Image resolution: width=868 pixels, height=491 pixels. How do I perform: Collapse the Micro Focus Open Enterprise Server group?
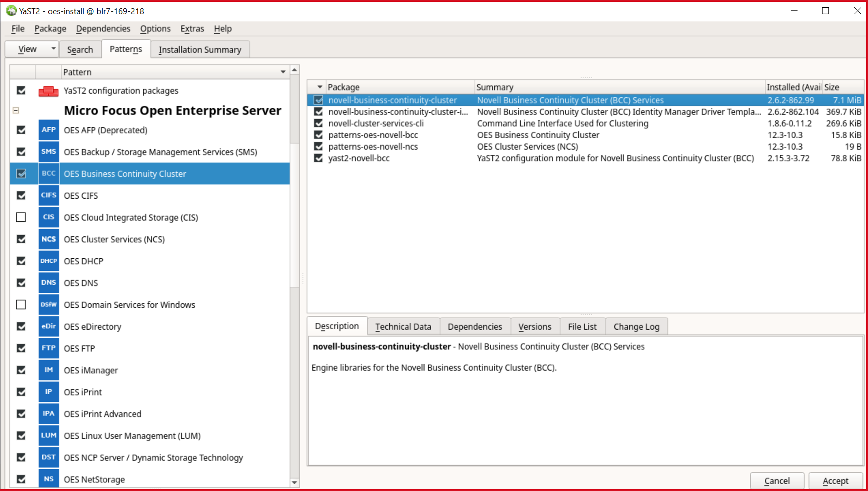click(x=16, y=110)
